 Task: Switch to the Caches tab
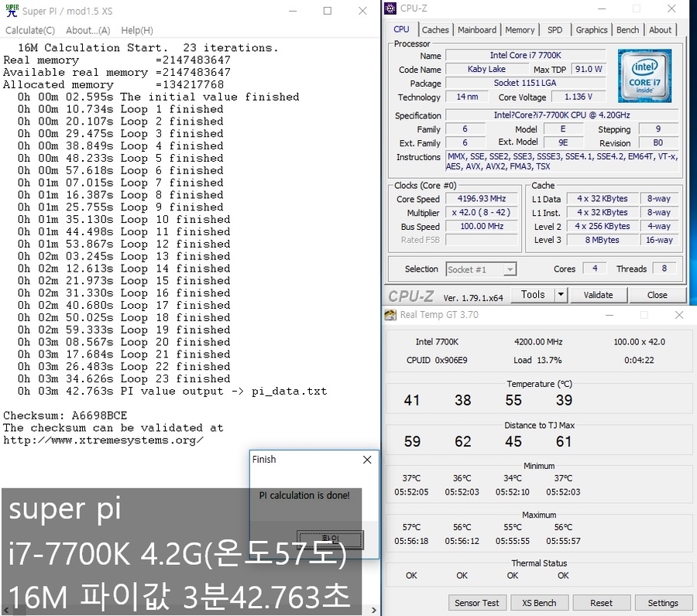(x=435, y=29)
